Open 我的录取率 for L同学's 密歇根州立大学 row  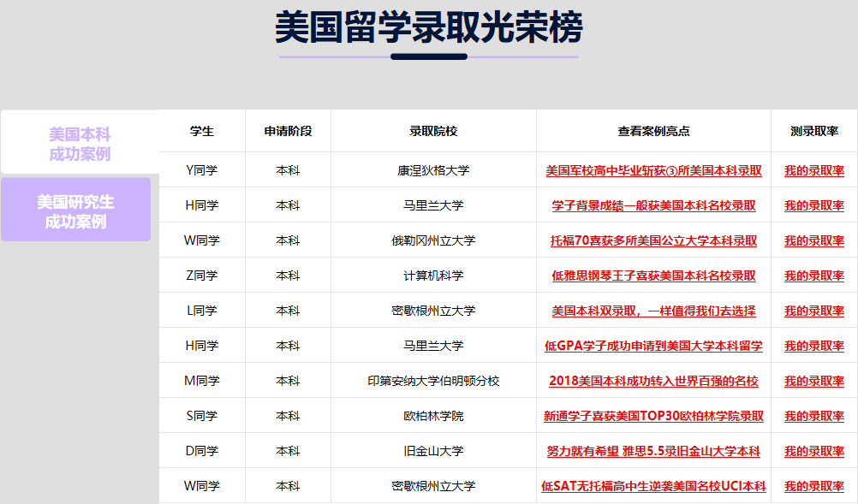(x=813, y=311)
